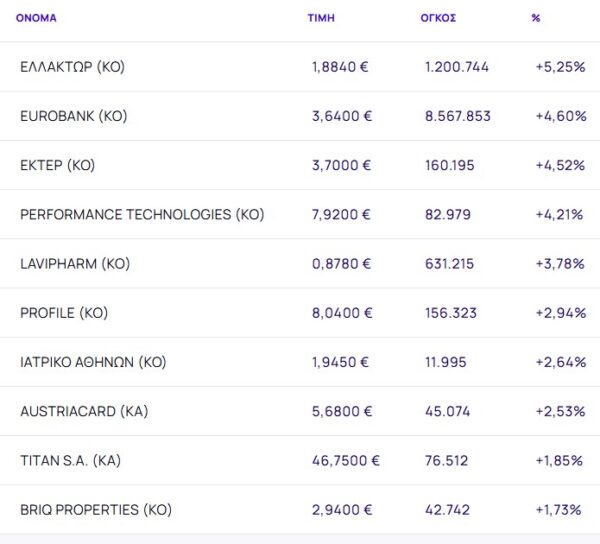
Task: Click the % change column header
Action: click(536, 18)
